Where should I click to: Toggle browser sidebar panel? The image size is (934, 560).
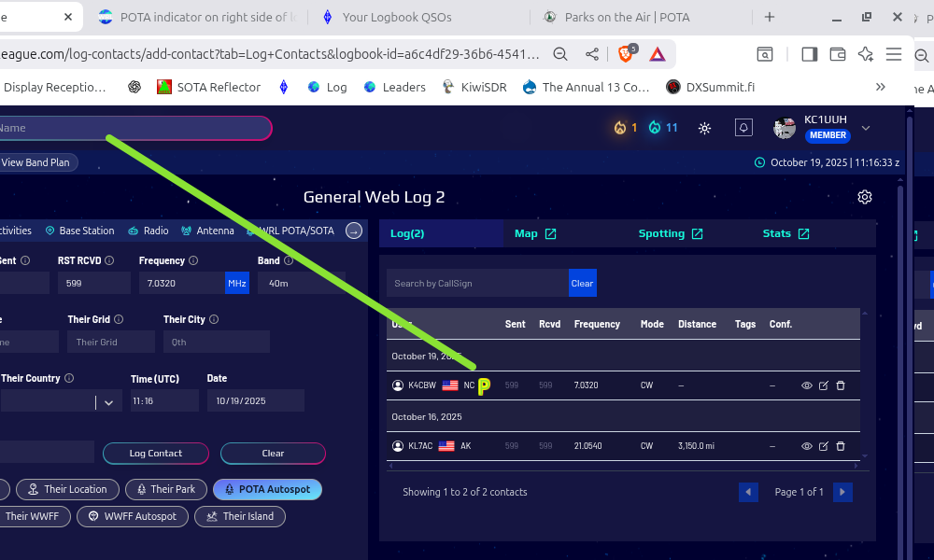(809, 54)
